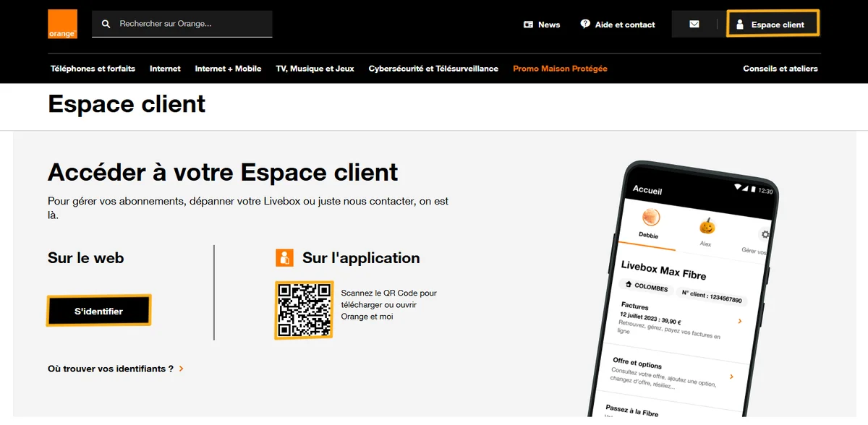The width and height of the screenshot is (868, 425).
Task: Click the News newspaper icon
Action: pyautogui.click(x=528, y=25)
